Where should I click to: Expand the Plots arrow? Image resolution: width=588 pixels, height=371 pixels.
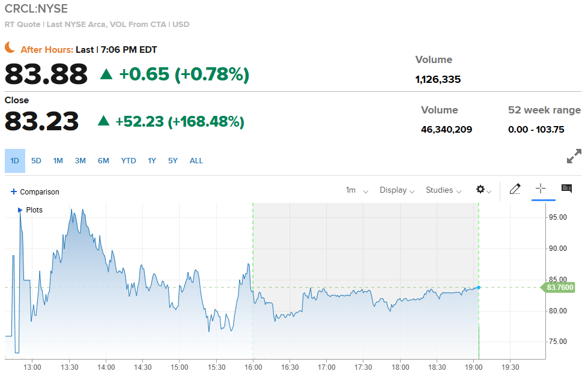click(x=20, y=210)
